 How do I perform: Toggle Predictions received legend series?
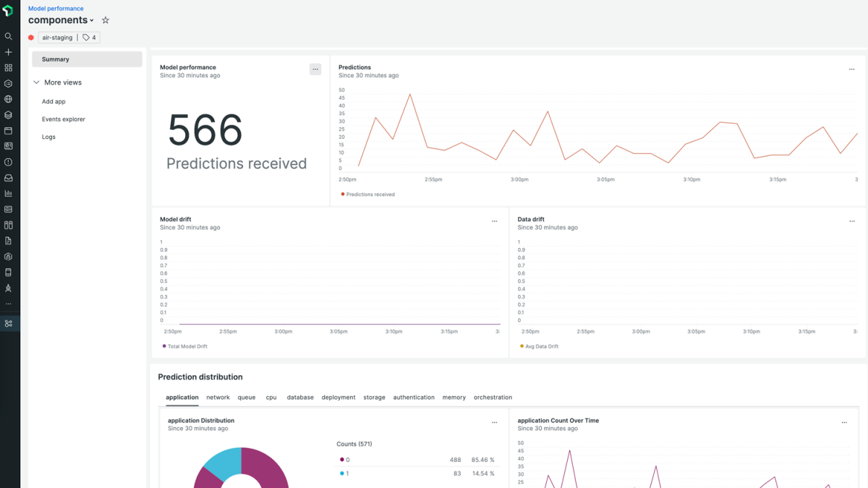click(370, 194)
